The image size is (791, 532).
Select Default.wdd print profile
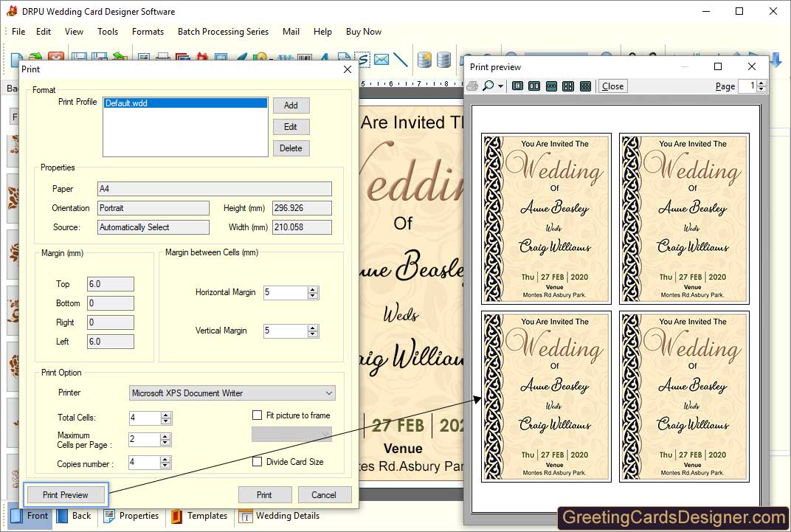185,103
